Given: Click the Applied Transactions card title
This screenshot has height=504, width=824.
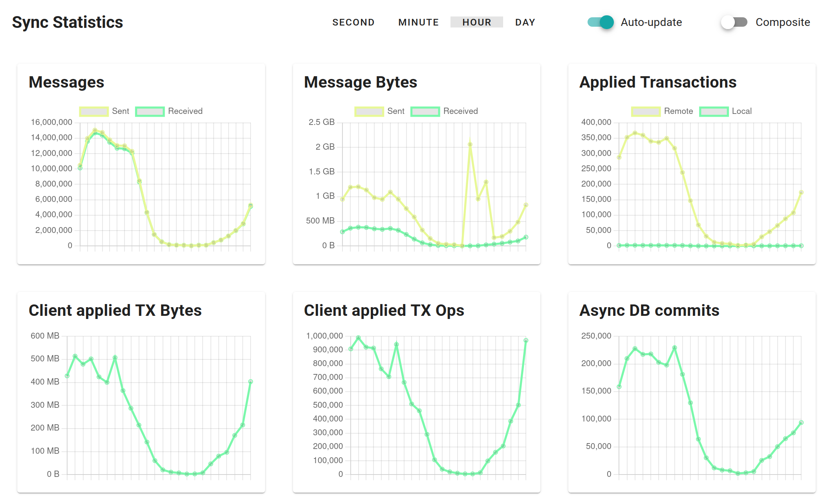Looking at the screenshot, I should pos(658,82).
